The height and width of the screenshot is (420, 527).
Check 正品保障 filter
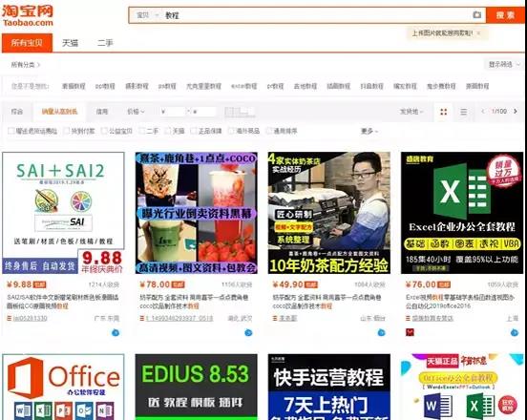point(194,131)
